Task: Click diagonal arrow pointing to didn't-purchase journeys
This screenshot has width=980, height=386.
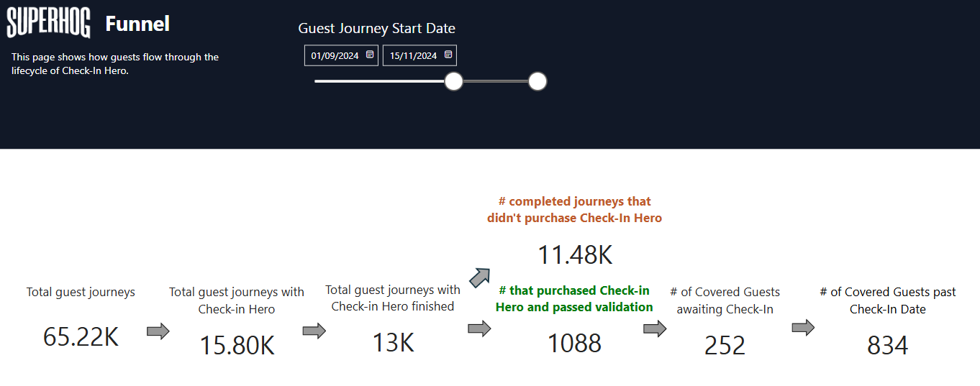Action: 479,277
